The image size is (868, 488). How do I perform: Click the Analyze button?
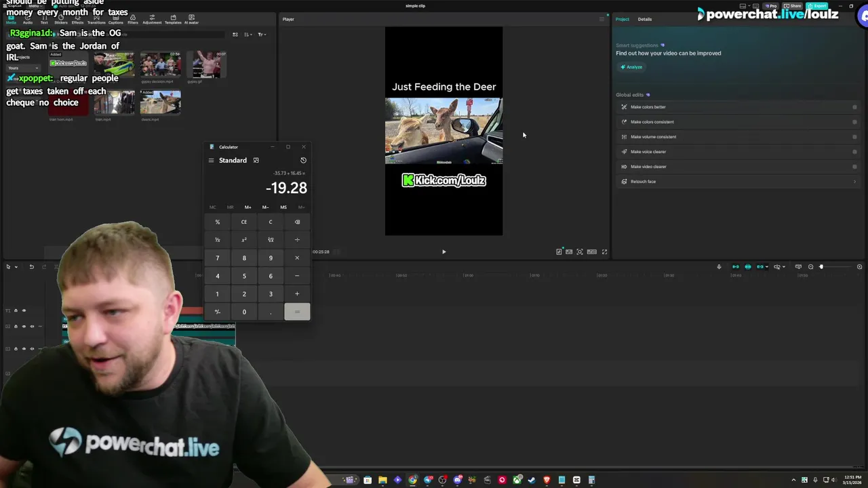pos(631,67)
